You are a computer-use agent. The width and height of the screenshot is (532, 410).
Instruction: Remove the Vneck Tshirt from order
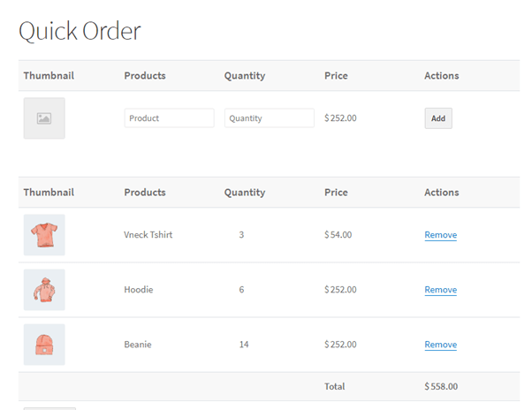point(440,235)
